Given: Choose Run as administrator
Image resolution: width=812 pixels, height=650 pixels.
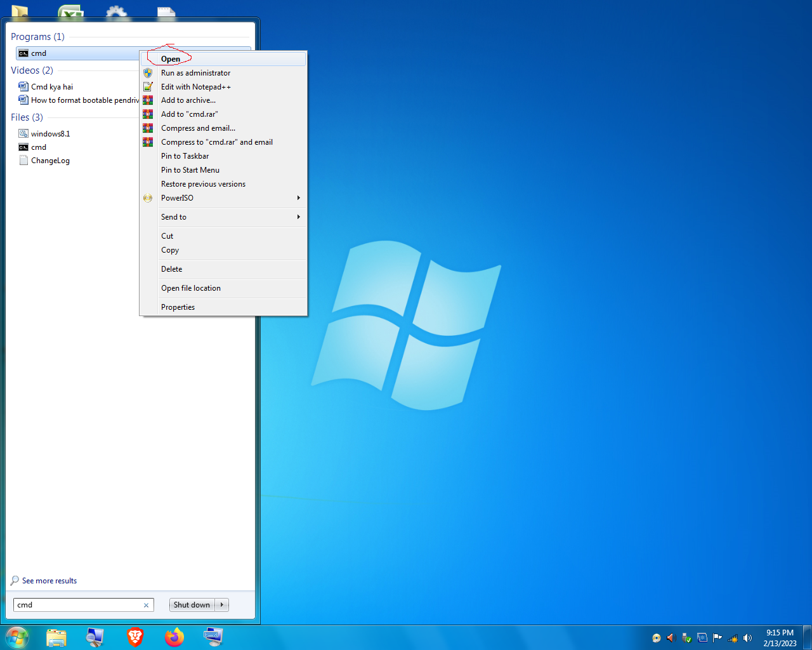Looking at the screenshot, I should [223, 73].
